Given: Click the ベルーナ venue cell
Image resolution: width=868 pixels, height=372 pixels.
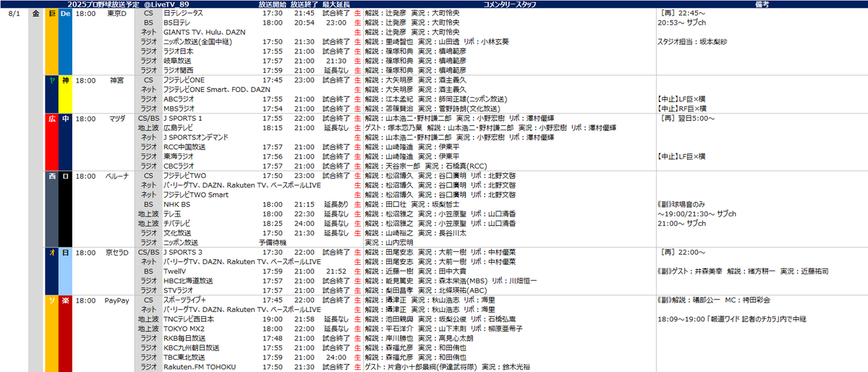Looking at the screenshot, I should click(x=117, y=174).
